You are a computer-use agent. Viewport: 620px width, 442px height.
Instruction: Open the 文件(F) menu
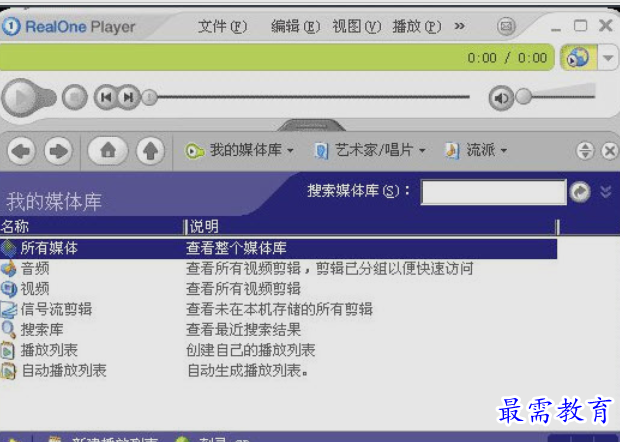[x=223, y=26]
